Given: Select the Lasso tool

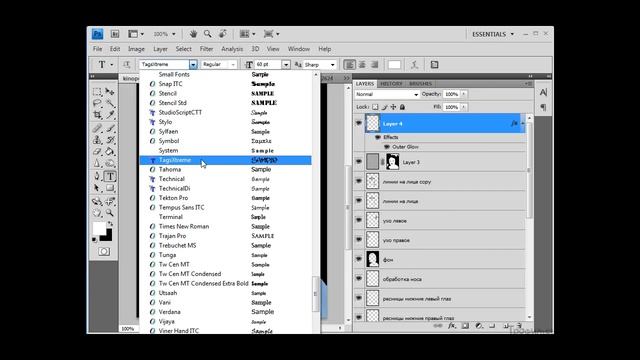Looking at the screenshot, I should point(97,103).
